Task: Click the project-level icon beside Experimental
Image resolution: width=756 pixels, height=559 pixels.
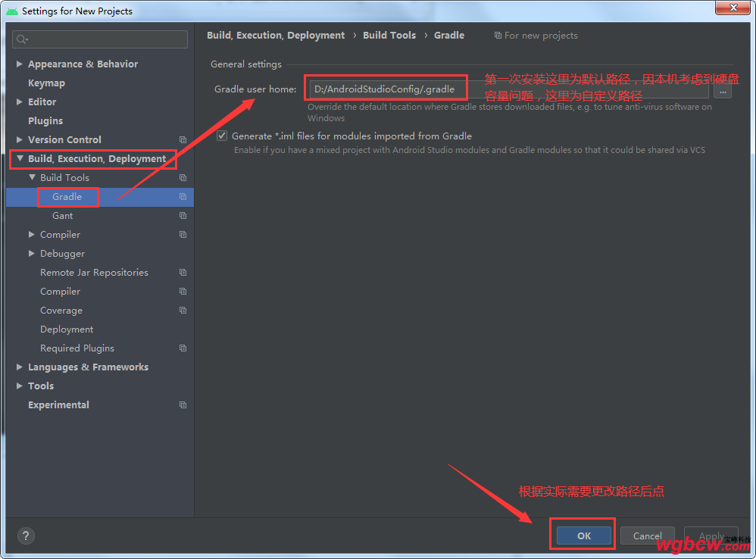Action: (183, 404)
